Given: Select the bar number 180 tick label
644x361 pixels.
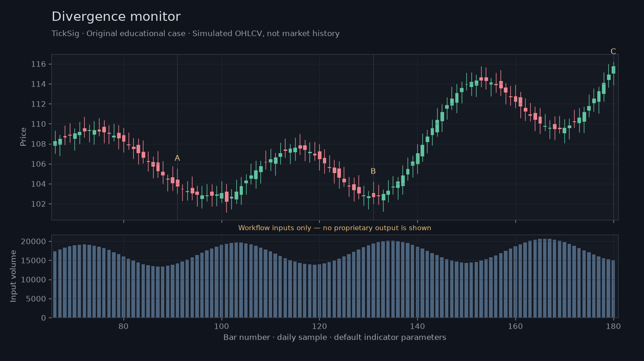Looking at the screenshot, I should pyautogui.click(x=613, y=325).
